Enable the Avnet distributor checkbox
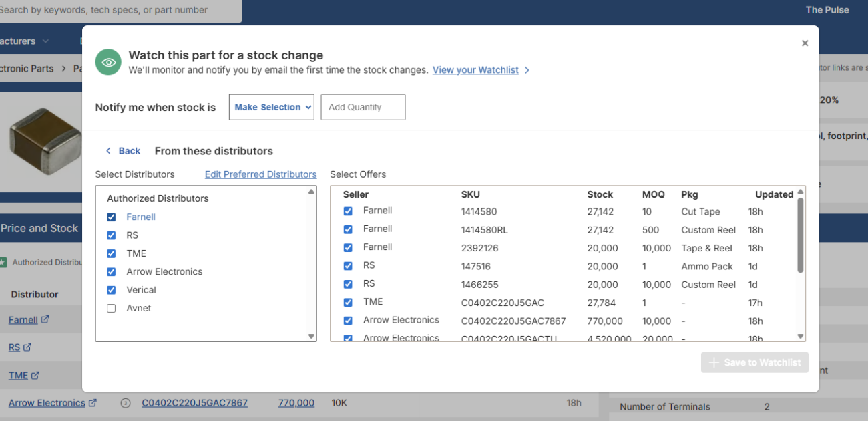This screenshot has height=421, width=868. [x=111, y=308]
